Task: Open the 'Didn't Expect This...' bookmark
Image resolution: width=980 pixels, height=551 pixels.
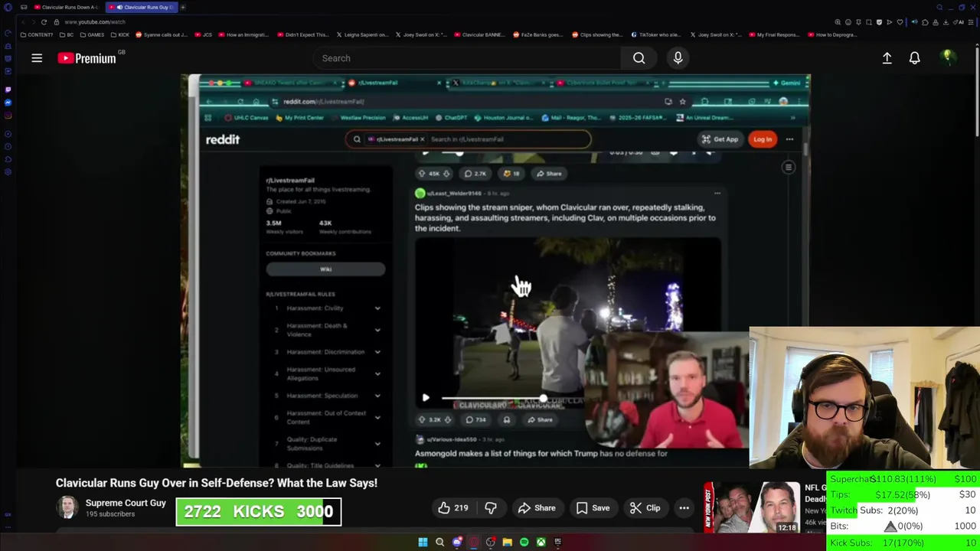Action: [x=303, y=34]
